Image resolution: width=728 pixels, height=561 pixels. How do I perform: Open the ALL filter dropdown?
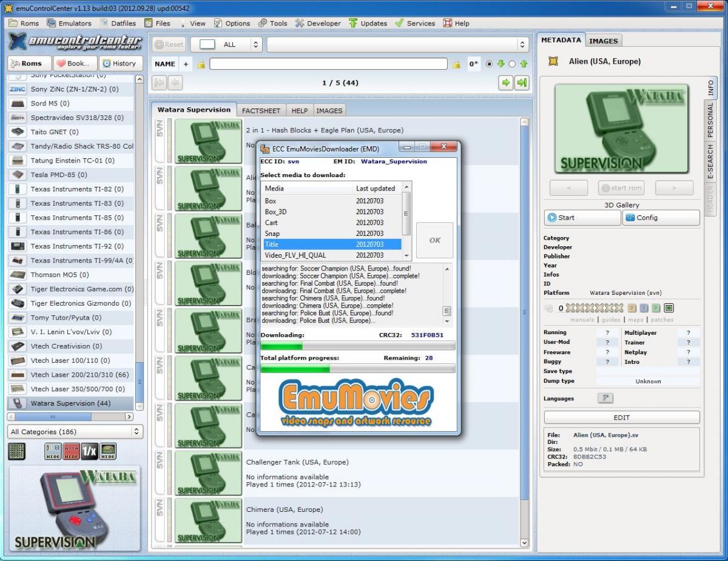pyautogui.click(x=230, y=44)
